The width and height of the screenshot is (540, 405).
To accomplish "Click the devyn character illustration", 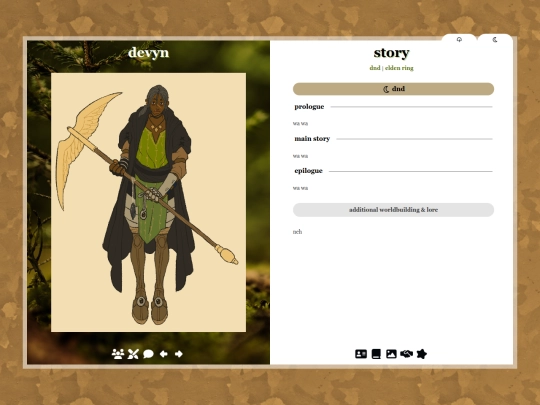I will [x=148, y=202].
